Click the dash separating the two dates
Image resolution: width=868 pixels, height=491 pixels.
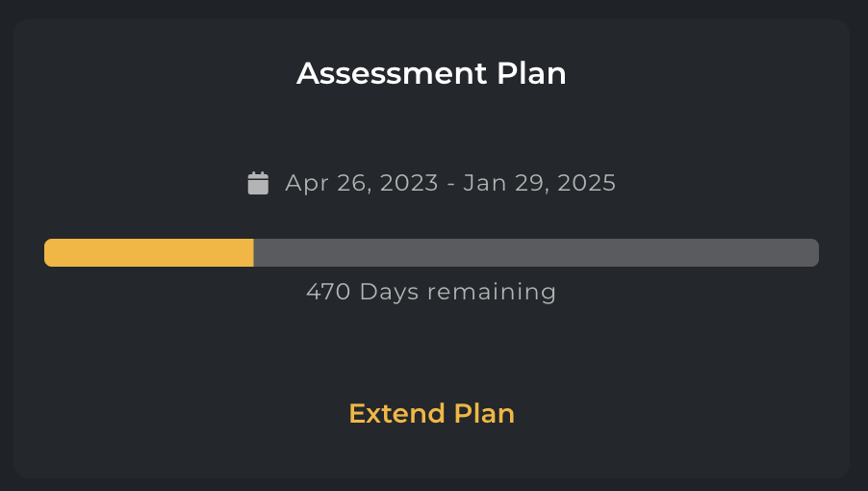(x=450, y=184)
